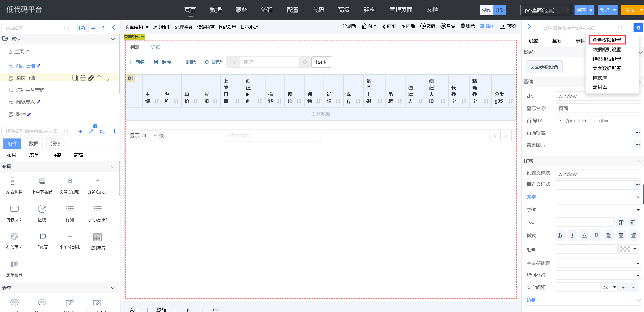Viewport: 644px width, 312px height.
Task: Collapse the 布局 component section
Action: tap(113, 166)
